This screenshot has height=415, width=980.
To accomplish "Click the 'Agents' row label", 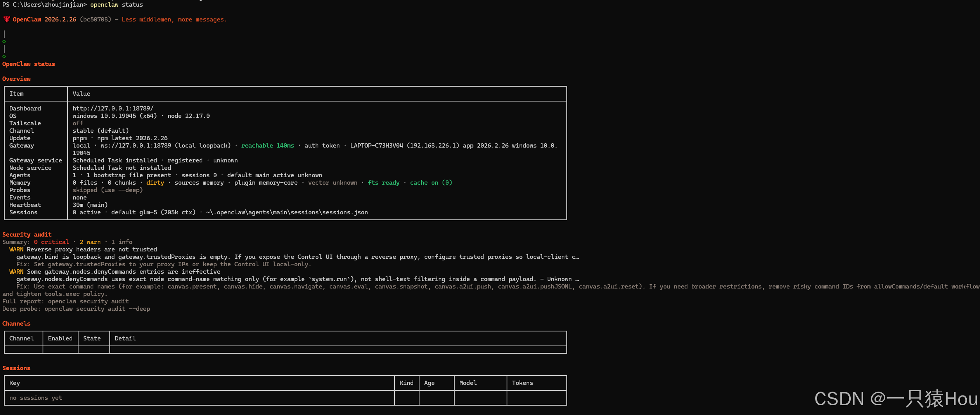I will click(20, 175).
